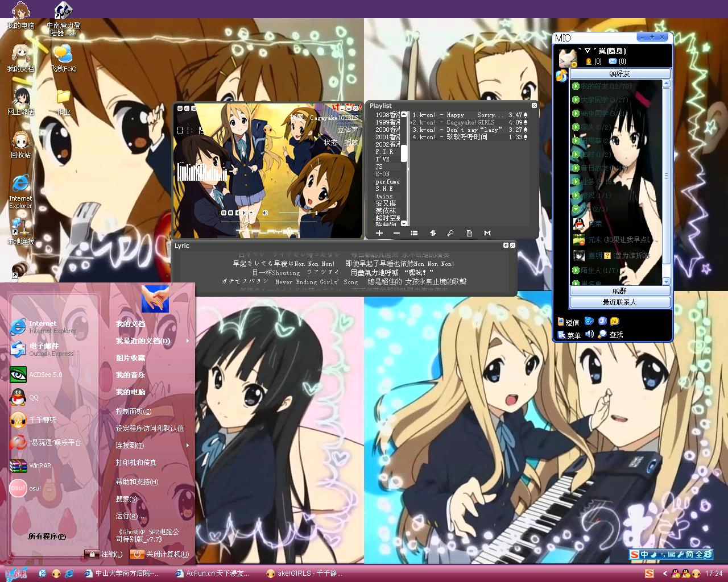Expand '我的好友' group in QQ
Image resolution: width=728 pixels, height=582 pixels.
pos(602,86)
